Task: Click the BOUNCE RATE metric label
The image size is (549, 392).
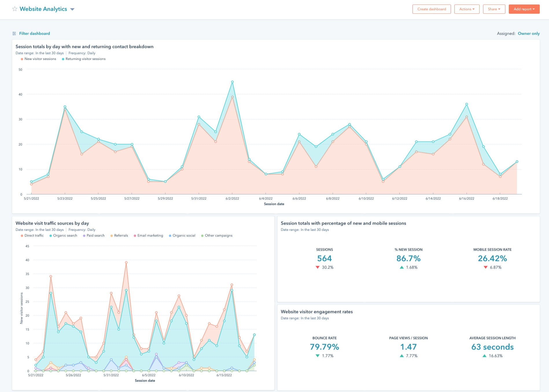Action: [325, 338]
